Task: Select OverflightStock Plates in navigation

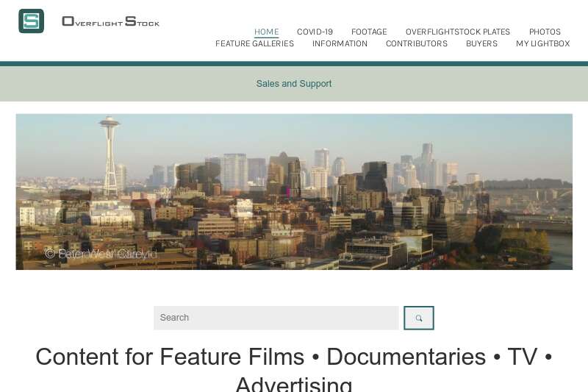Action: pos(457,32)
